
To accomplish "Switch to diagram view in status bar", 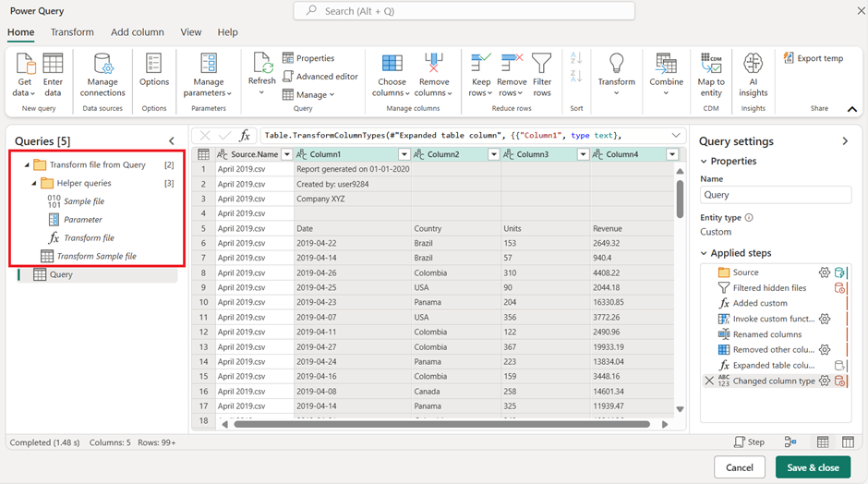I will coord(790,442).
